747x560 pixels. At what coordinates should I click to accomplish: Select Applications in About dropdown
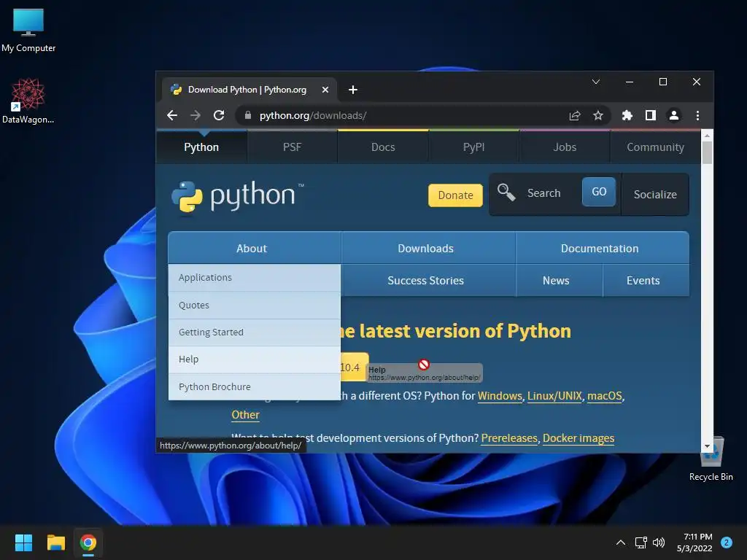coord(255,278)
